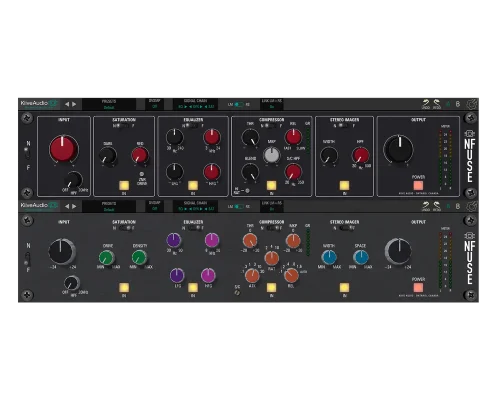Click NFUSE logo on lower unit
The width and height of the screenshot is (500, 400).
click(x=469, y=258)
